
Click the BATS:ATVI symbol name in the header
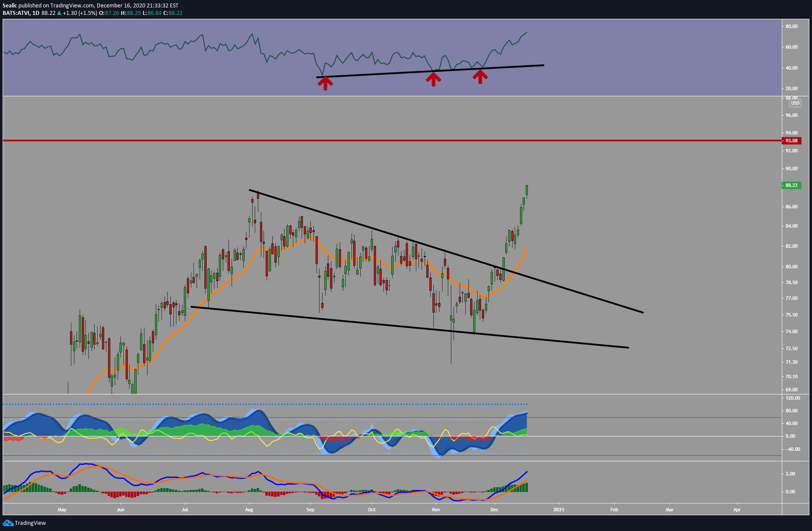[16, 13]
